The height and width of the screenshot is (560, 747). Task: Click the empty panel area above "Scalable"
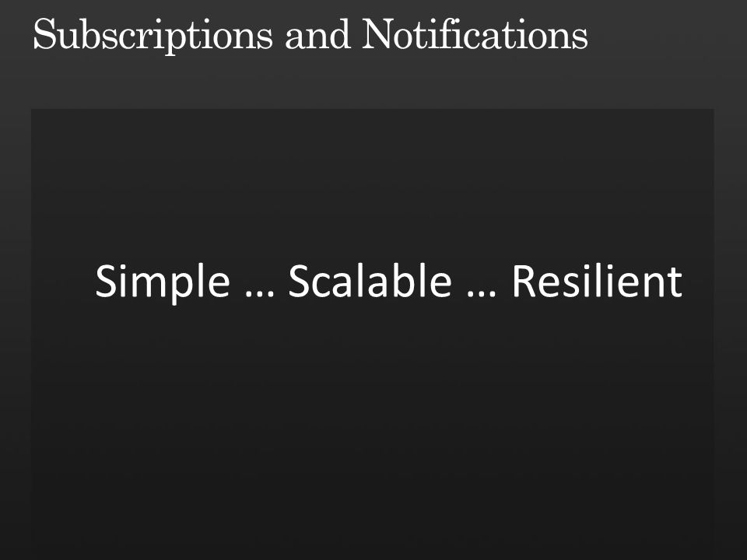(370, 186)
